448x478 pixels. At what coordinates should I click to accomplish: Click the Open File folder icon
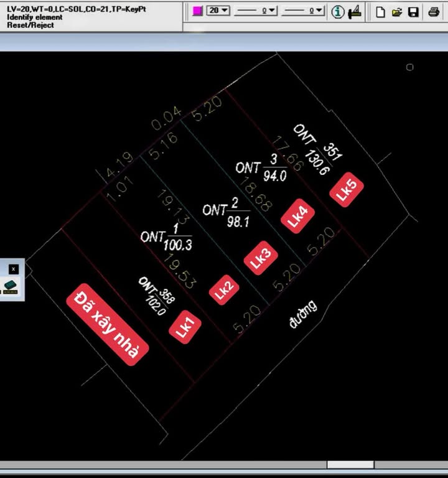pos(397,12)
